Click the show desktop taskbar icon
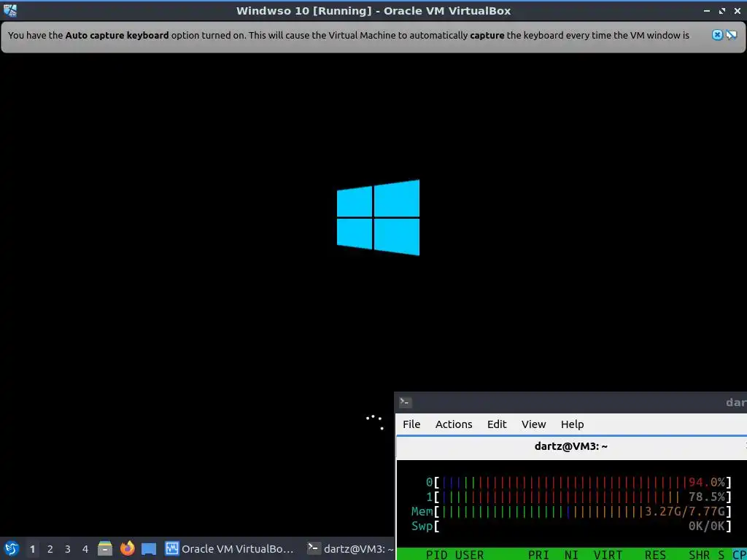 (149, 548)
